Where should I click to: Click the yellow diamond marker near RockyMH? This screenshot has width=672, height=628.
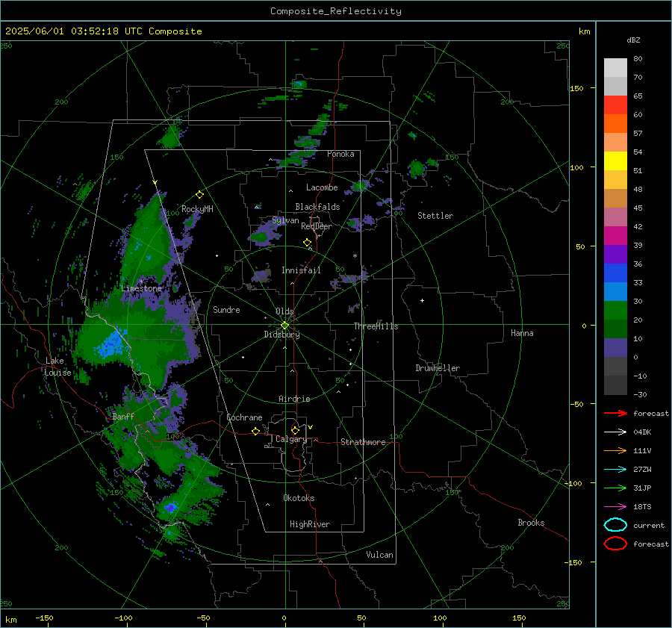pos(199,195)
